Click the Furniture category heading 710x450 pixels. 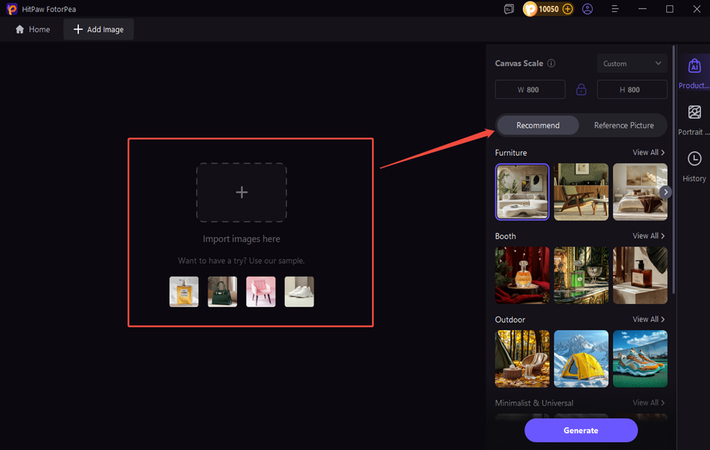pyautogui.click(x=511, y=153)
